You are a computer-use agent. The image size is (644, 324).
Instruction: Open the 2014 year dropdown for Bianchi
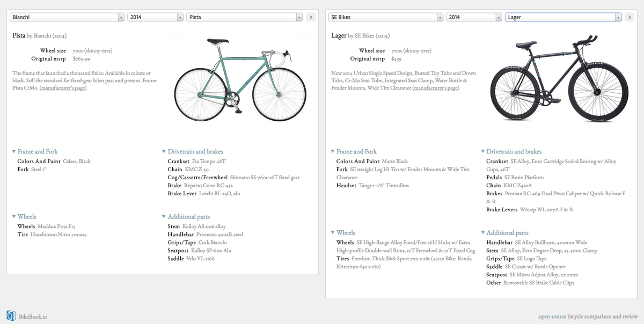click(155, 17)
